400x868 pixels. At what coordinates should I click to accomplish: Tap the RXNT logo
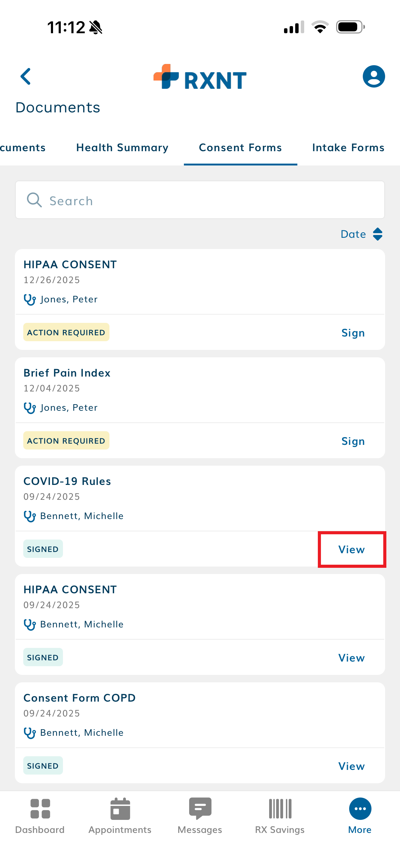200,77
